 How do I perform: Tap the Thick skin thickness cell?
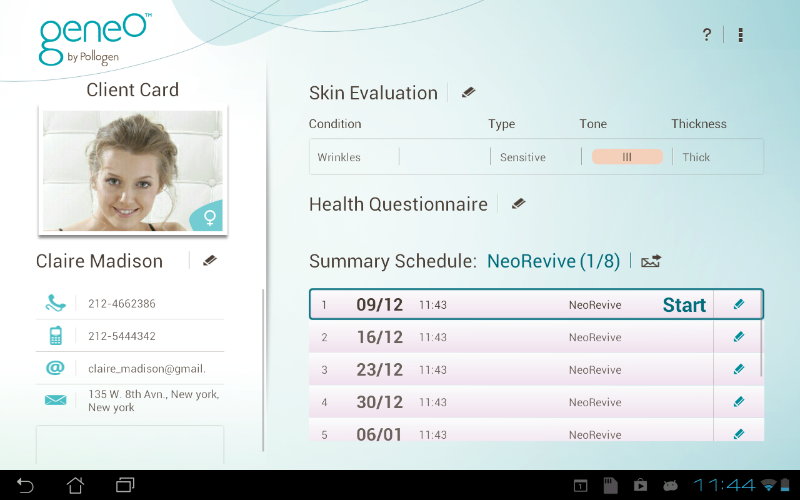(x=696, y=157)
